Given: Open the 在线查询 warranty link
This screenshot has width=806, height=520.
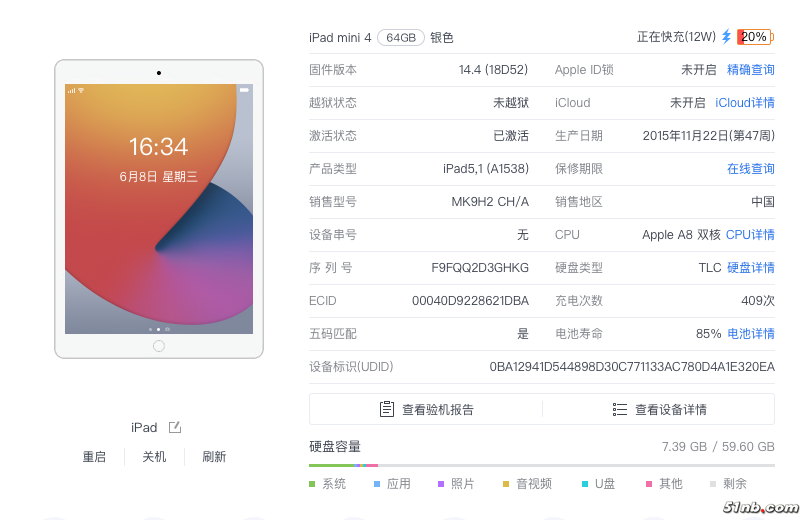Looking at the screenshot, I should coord(750,169).
